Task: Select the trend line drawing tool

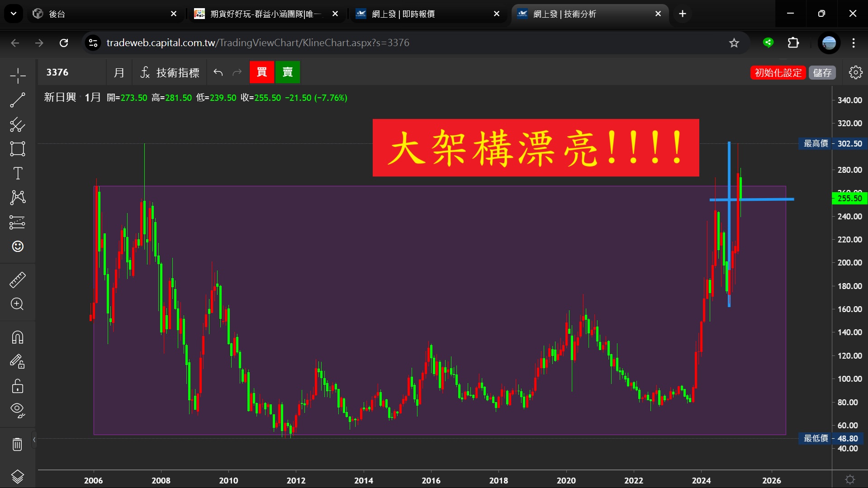Action: coord(18,100)
